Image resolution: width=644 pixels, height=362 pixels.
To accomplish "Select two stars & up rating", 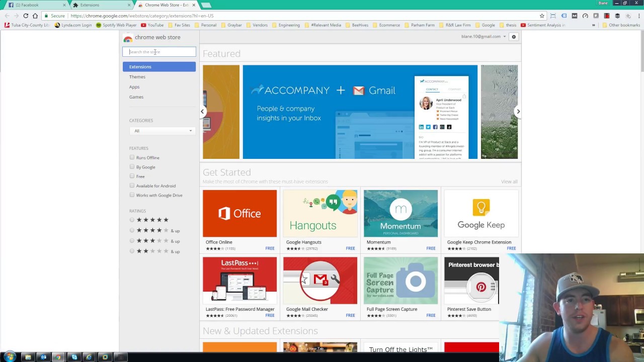I will pos(132,251).
